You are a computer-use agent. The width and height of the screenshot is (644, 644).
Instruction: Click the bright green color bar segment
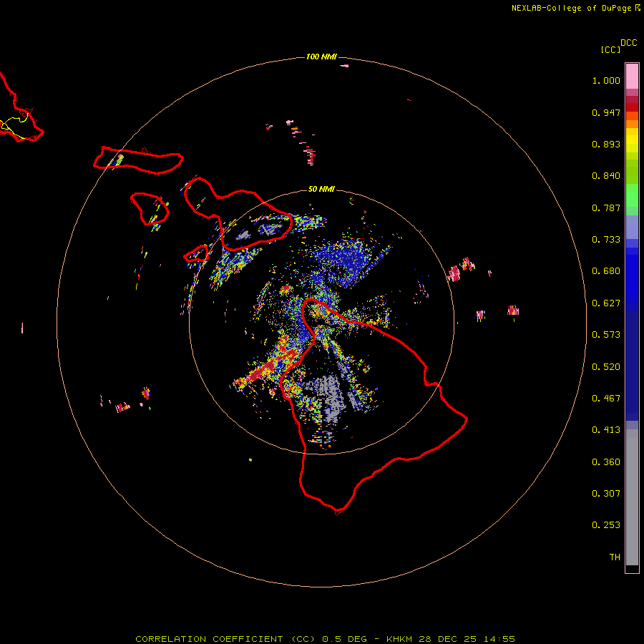(632, 195)
